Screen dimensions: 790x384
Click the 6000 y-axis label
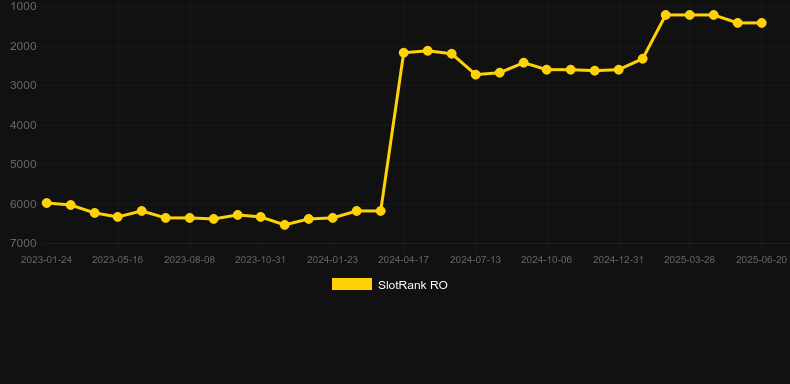point(23,204)
